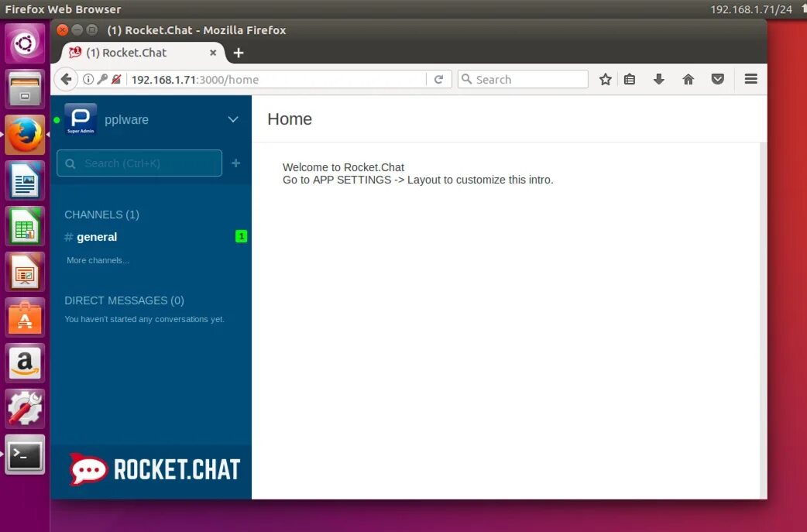Screen dimensions: 807x532
Task: Click the page vertical scrollbar
Action: [x=764, y=321]
